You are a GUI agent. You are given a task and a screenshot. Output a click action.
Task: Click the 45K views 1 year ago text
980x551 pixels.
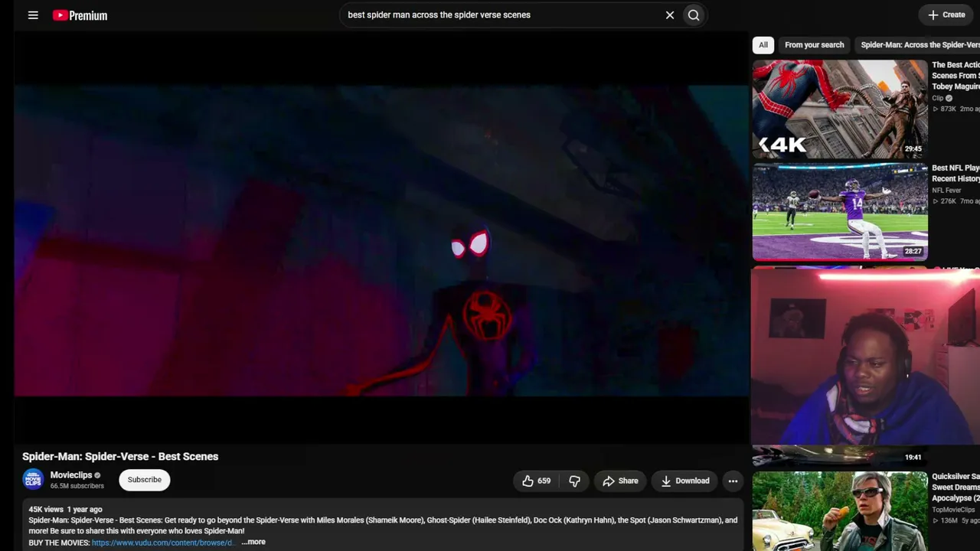tap(65, 509)
